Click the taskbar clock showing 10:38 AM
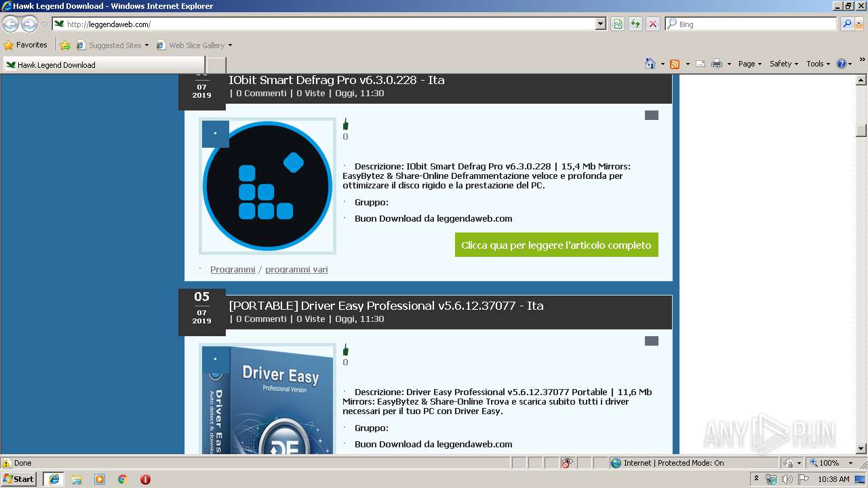This screenshot has height=488, width=868. click(833, 479)
